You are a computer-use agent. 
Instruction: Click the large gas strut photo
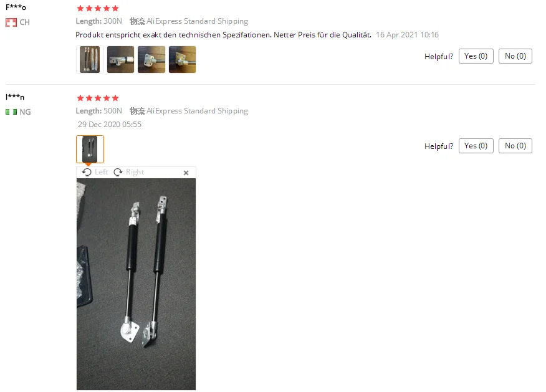coord(136,284)
